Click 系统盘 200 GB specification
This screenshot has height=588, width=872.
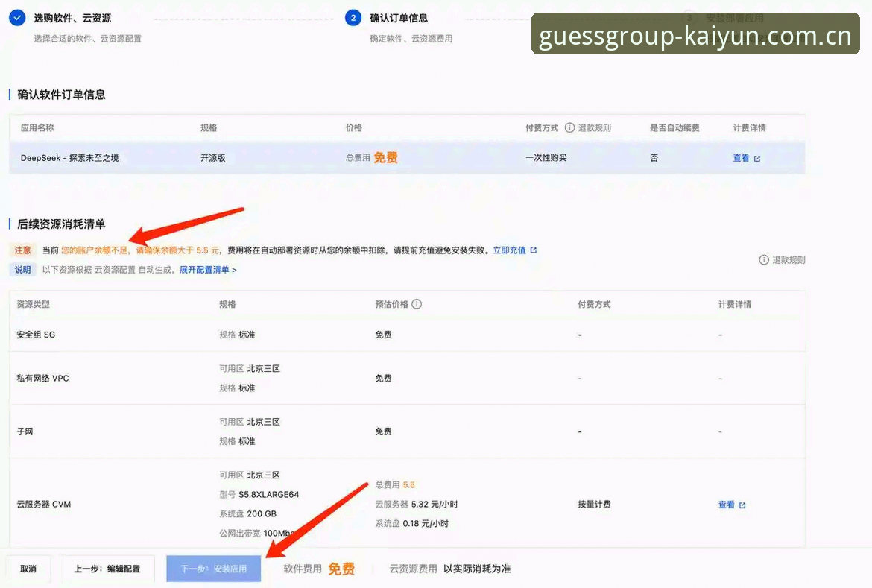pyautogui.click(x=247, y=514)
